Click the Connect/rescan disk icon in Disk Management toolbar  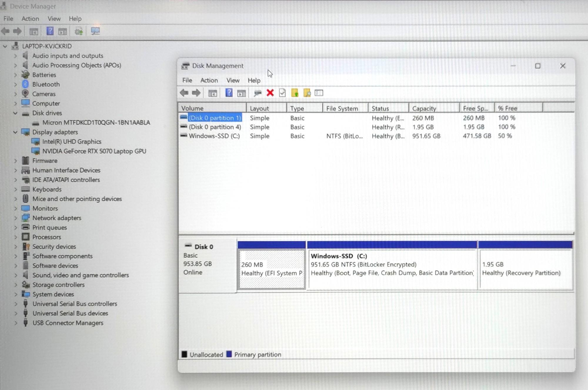click(x=258, y=93)
